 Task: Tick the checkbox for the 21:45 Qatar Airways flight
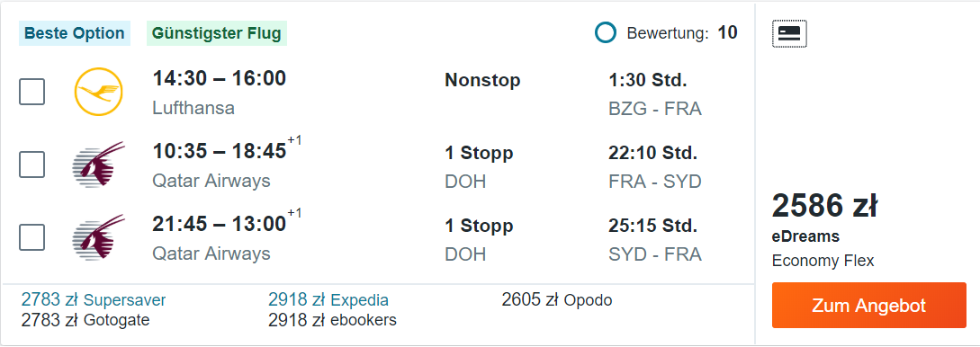point(31,237)
